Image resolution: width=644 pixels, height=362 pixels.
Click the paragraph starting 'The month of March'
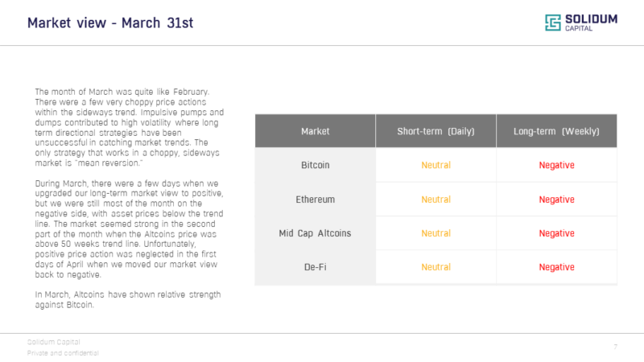(x=129, y=127)
